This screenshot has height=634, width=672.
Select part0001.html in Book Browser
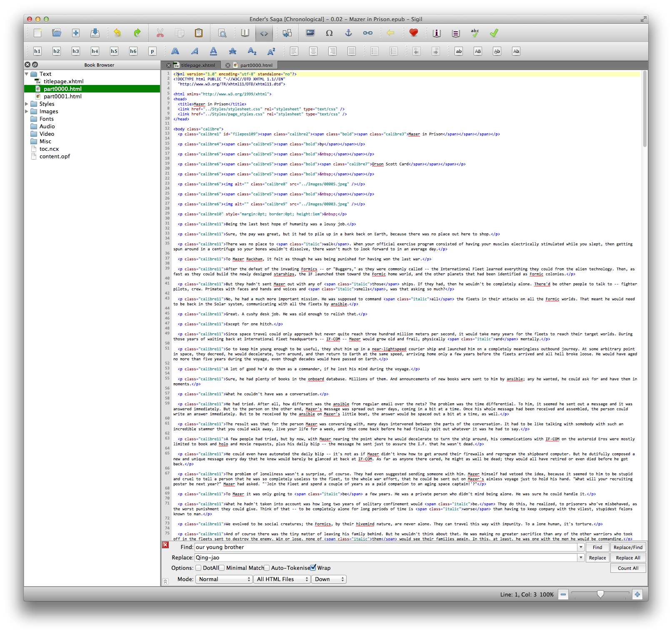point(62,96)
